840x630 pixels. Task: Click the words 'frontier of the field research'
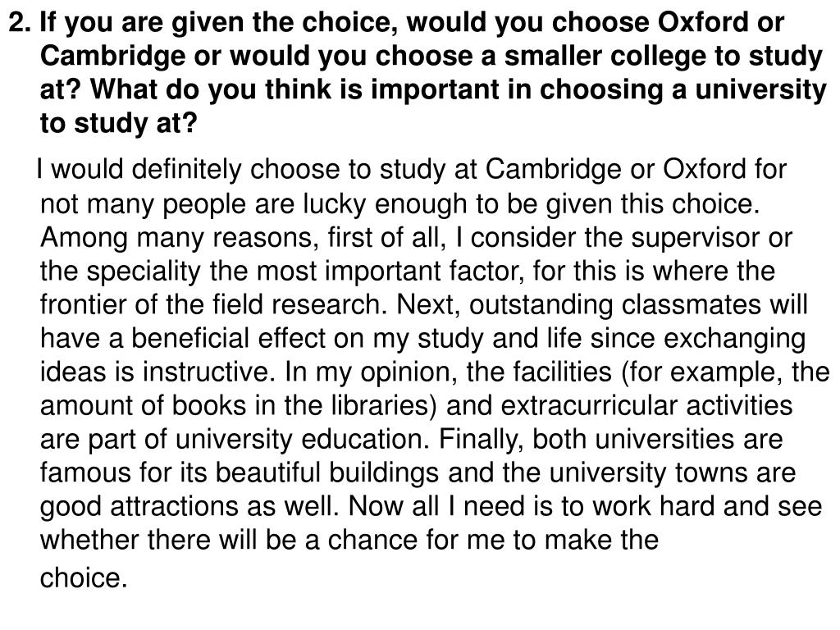212,305
